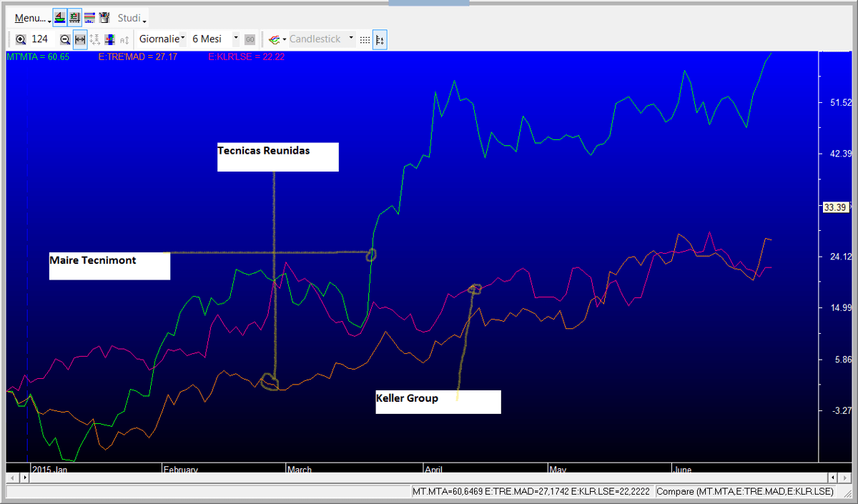
Task: Click the May date label
Action: point(558,470)
